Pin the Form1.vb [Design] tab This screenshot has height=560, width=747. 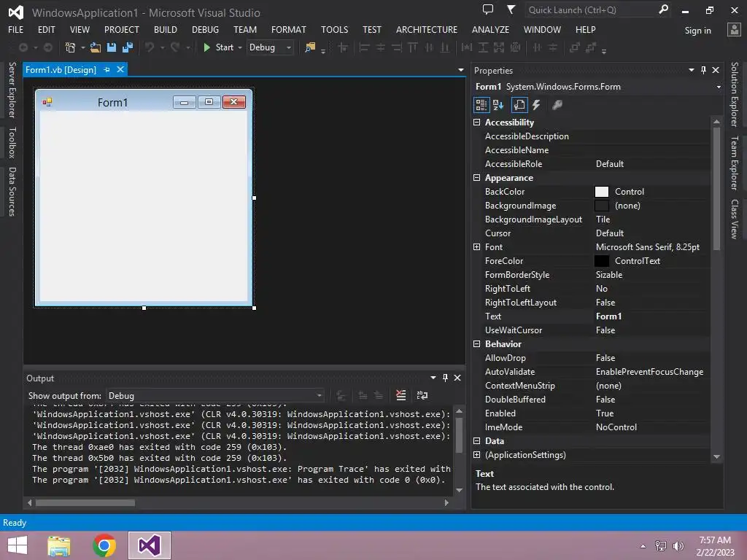(107, 69)
